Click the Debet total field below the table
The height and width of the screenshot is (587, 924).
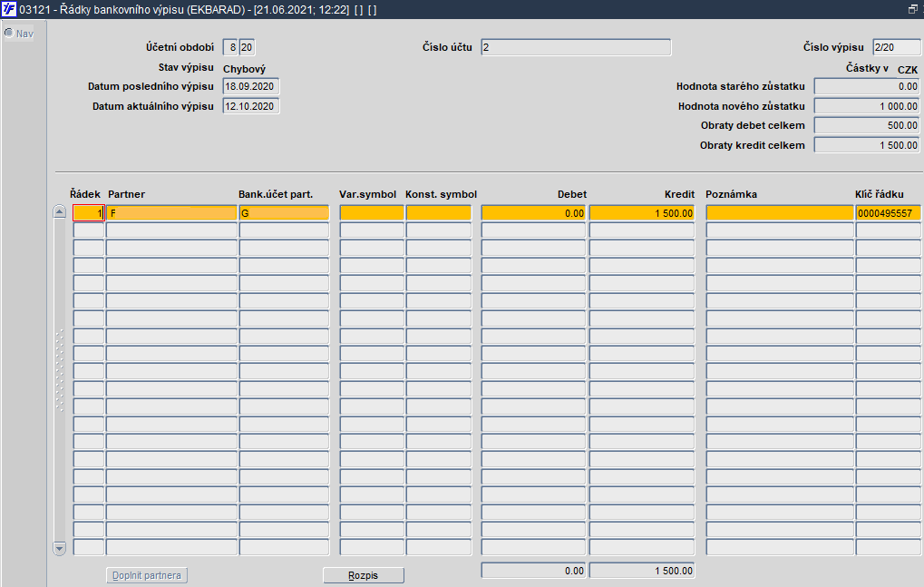(x=533, y=571)
